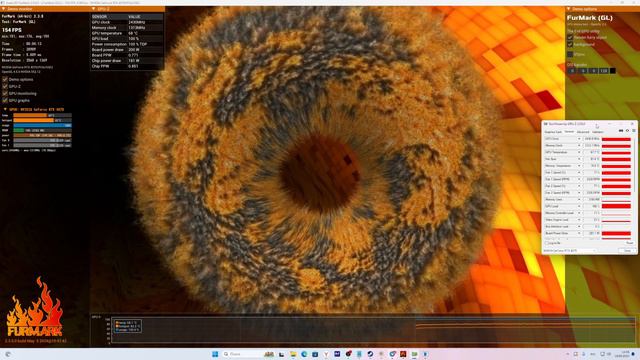Click the blue GPU usage bar
Viewport: 640px width, 360px height.
coord(42,125)
